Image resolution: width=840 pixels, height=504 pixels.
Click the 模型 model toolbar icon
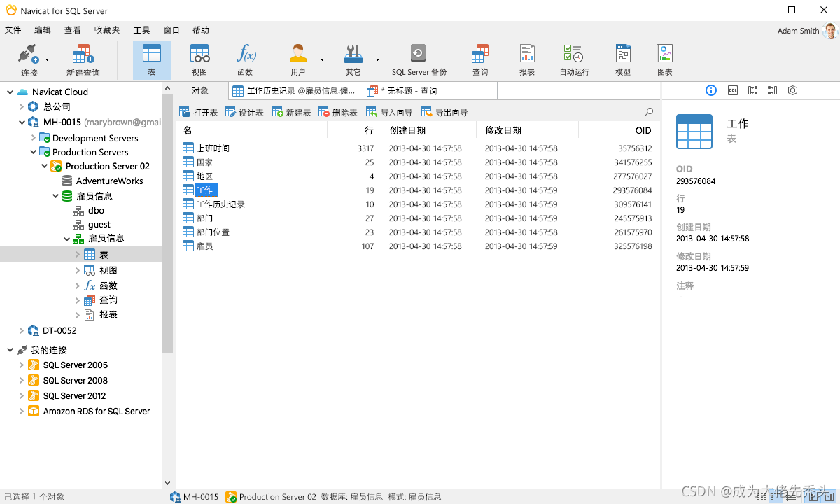pyautogui.click(x=623, y=60)
